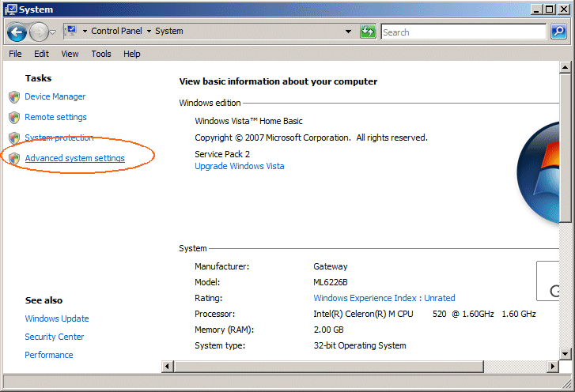Click the computer icon in the address bar
575x392 pixels.
tap(71, 32)
